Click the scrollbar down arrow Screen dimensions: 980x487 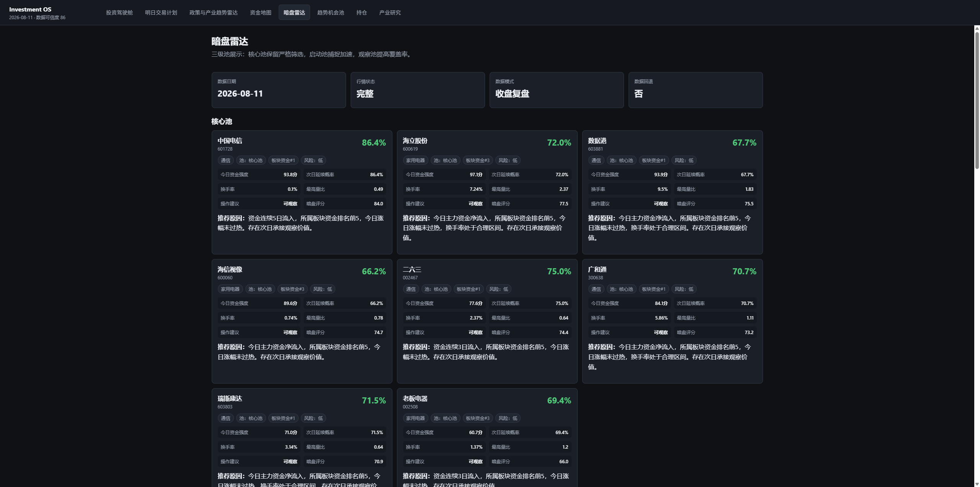click(977, 484)
